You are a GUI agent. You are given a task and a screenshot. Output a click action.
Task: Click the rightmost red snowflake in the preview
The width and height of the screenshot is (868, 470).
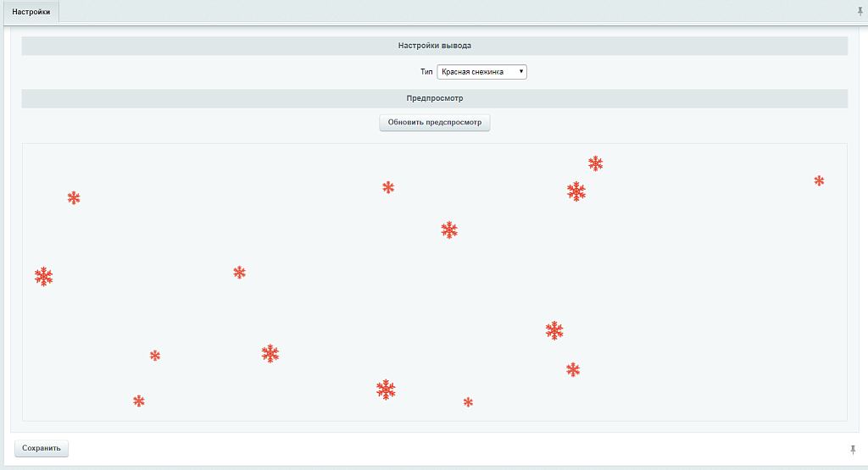point(819,180)
